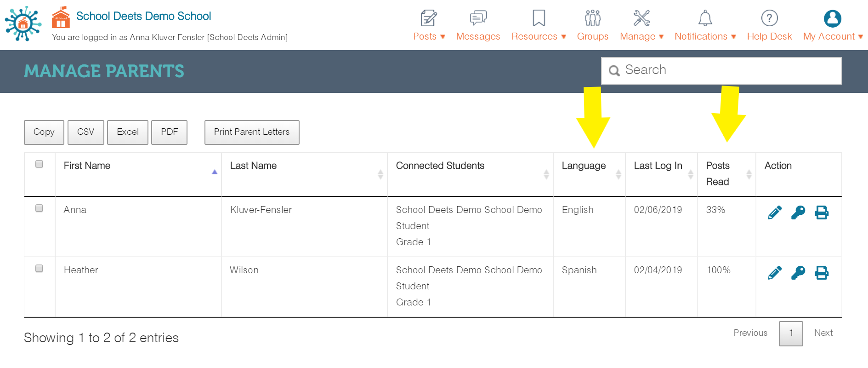Screen dimensions: 868x368
Task: Export the table as PDF
Action: click(x=170, y=132)
